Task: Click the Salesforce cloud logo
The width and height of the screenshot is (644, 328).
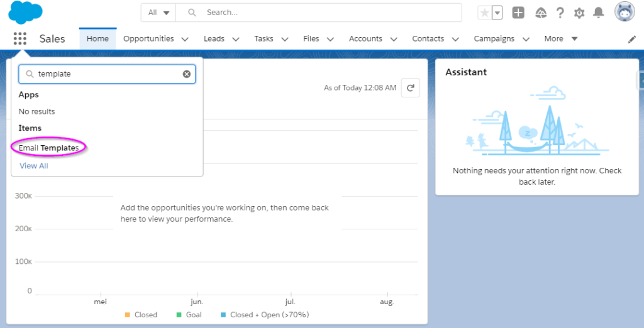Action: pyautogui.click(x=26, y=13)
